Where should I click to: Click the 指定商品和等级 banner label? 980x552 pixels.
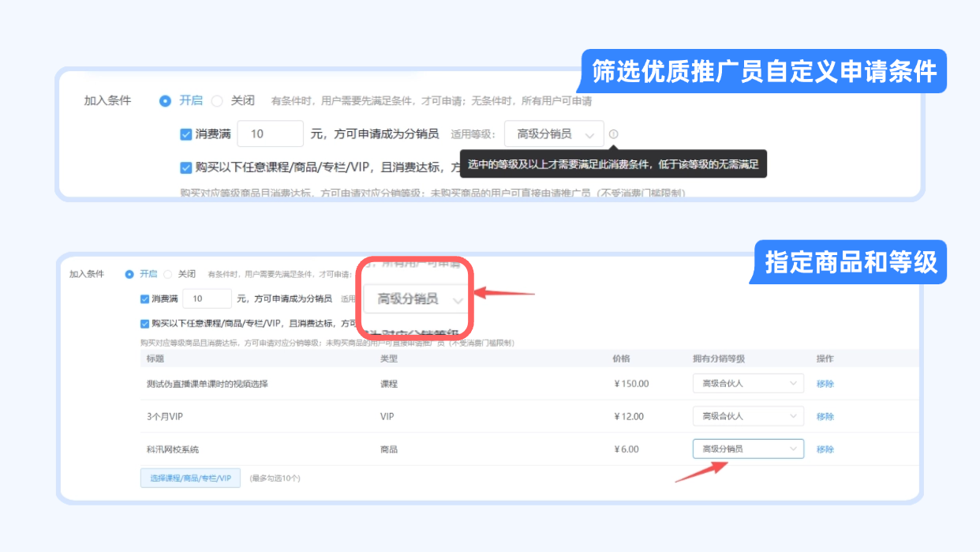(x=851, y=262)
